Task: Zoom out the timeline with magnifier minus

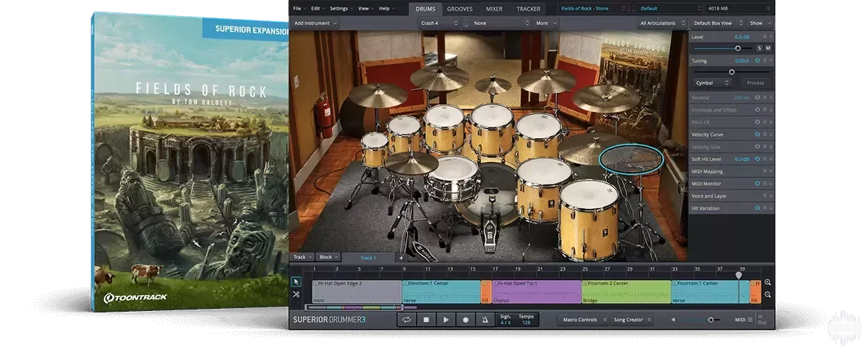Action: pyautogui.click(x=767, y=295)
